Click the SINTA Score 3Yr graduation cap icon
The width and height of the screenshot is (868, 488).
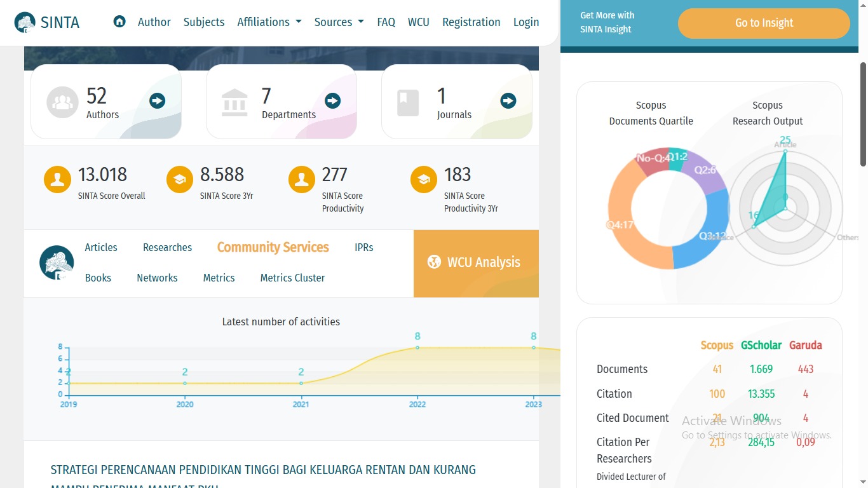[179, 180]
